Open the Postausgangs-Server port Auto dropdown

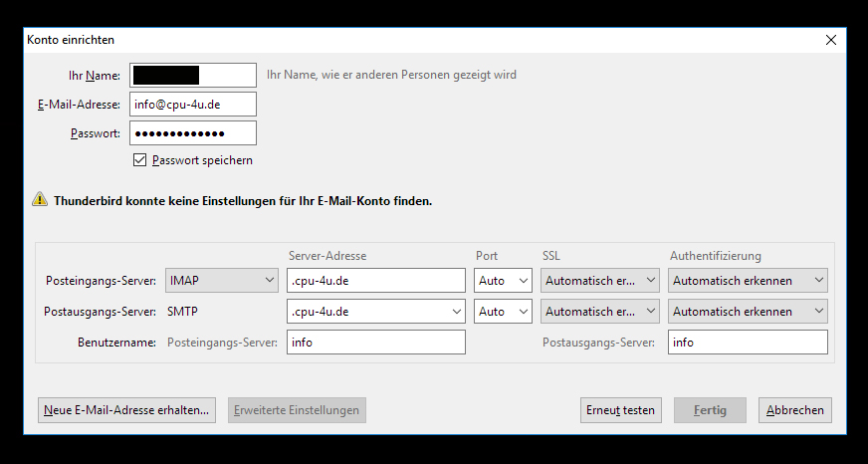click(x=503, y=312)
